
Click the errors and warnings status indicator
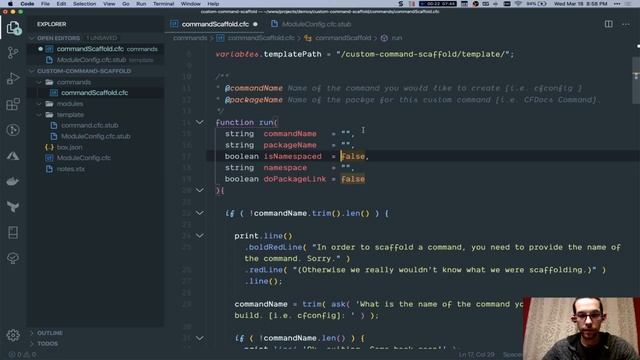[23, 355]
